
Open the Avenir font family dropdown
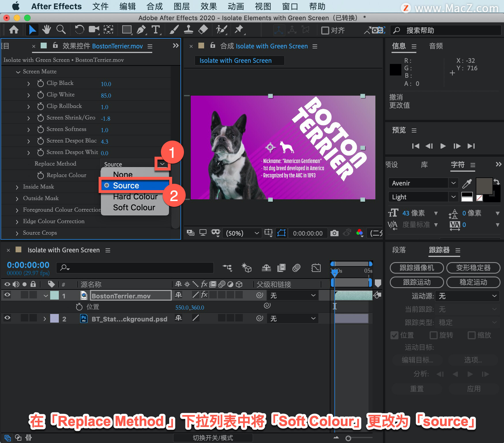(453, 183)
